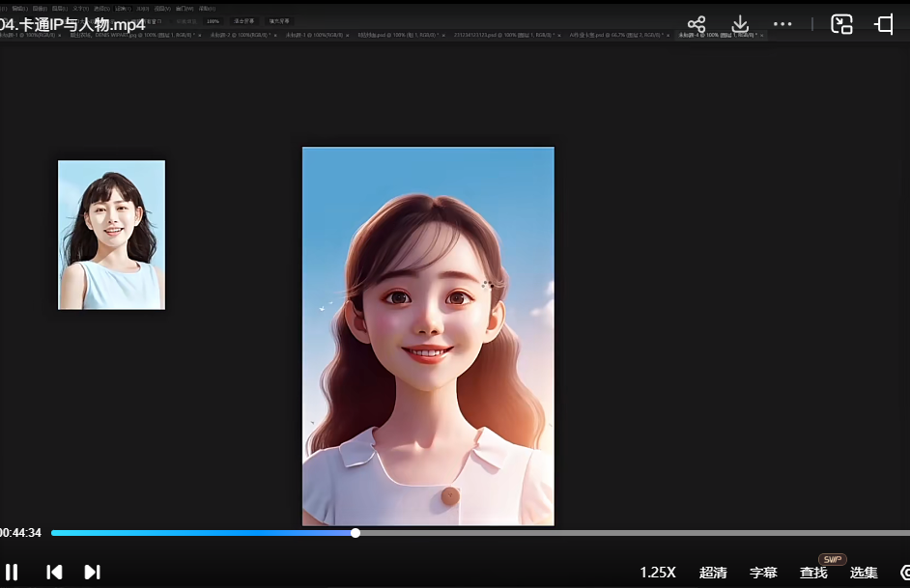Click the 填充屏幕 fill screen button

point(279,21)
